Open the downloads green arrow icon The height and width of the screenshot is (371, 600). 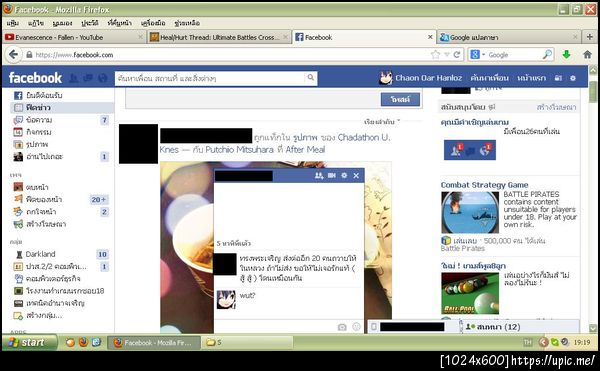pyautogui.click(x=566, y=55)
